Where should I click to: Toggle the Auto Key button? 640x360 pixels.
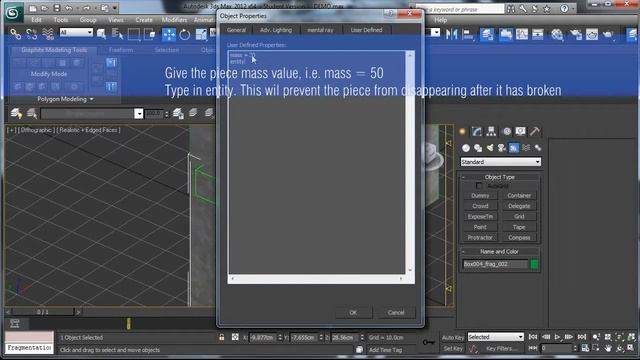point(453,338)
